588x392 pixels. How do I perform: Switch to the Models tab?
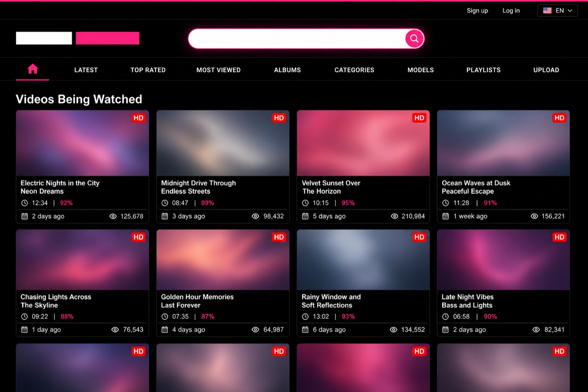[x=420, y=70]
